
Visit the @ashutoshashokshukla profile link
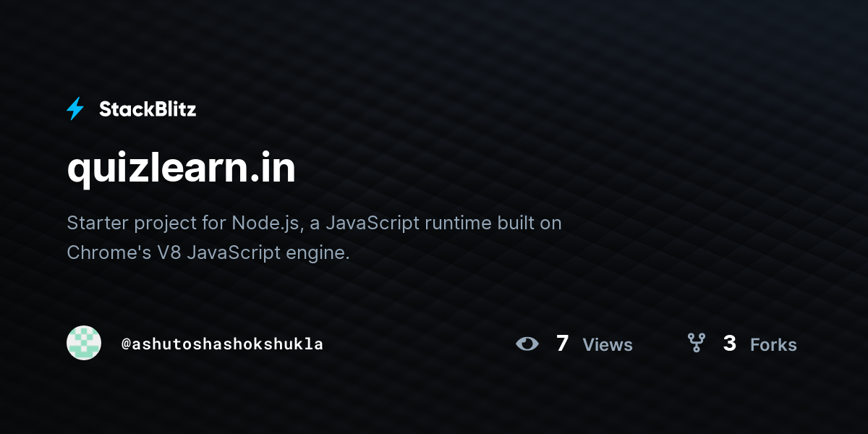point(222,344)
